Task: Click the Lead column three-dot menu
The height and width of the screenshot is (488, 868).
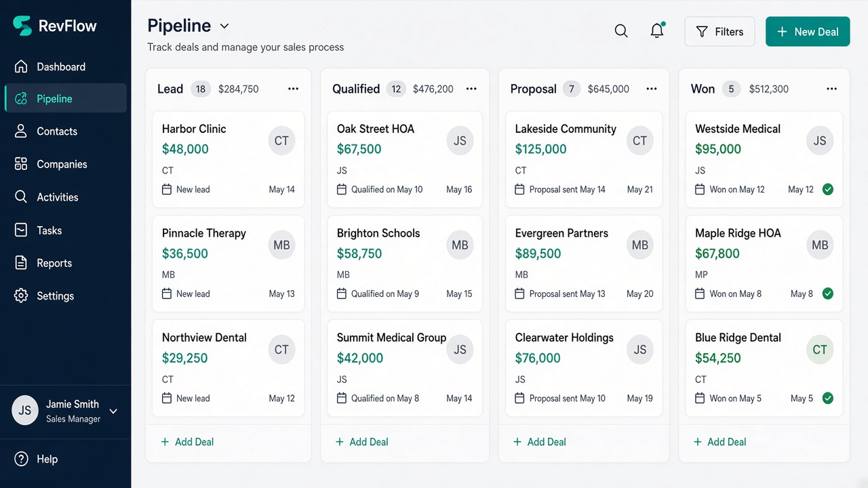Action: click(294, 89)
